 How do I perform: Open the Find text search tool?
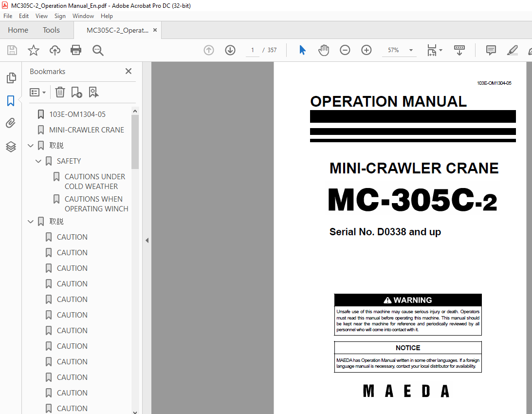(98, 50)
